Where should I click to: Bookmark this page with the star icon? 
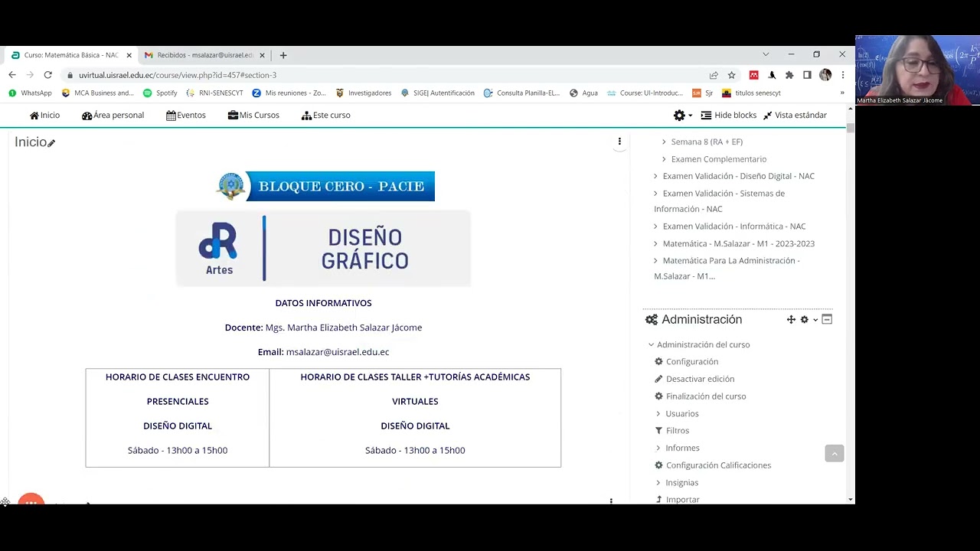(731, 75)
